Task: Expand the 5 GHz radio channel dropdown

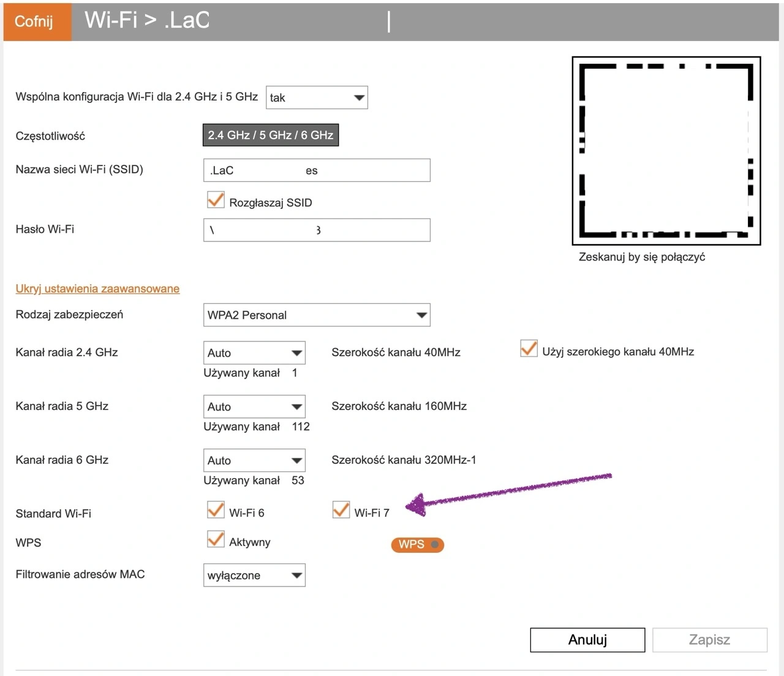Action: [x=254, y=407]
